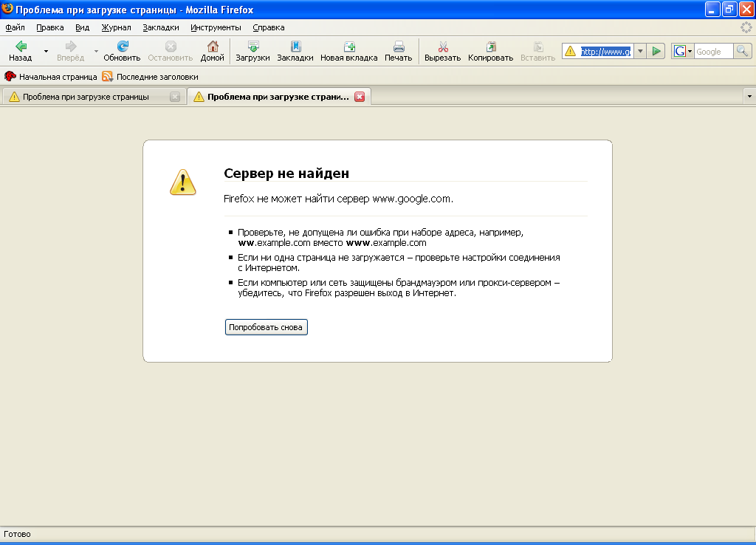This screenshot has width=756, height=545.
Task: Open Закладки (Bookmarks) toolbar icon
Action: click(295, 47)
